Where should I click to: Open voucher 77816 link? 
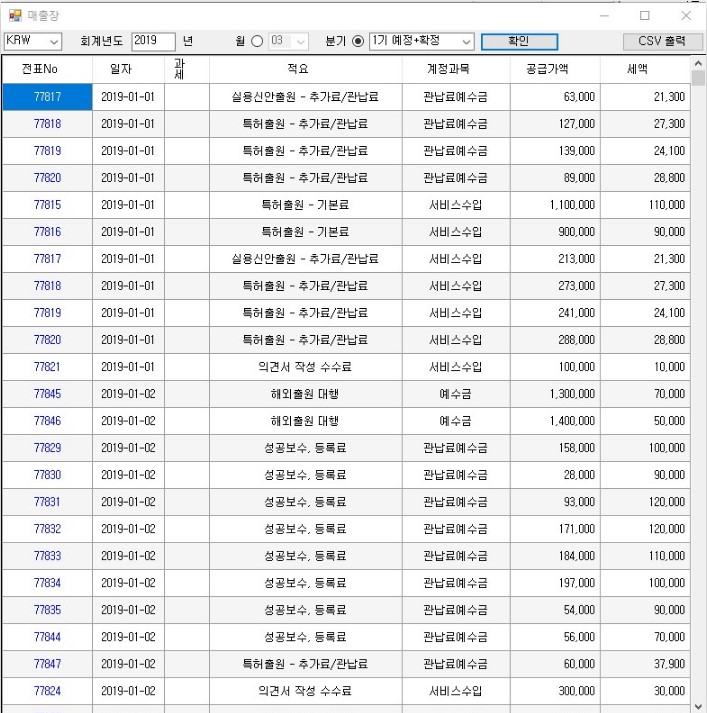click(47, 232)
